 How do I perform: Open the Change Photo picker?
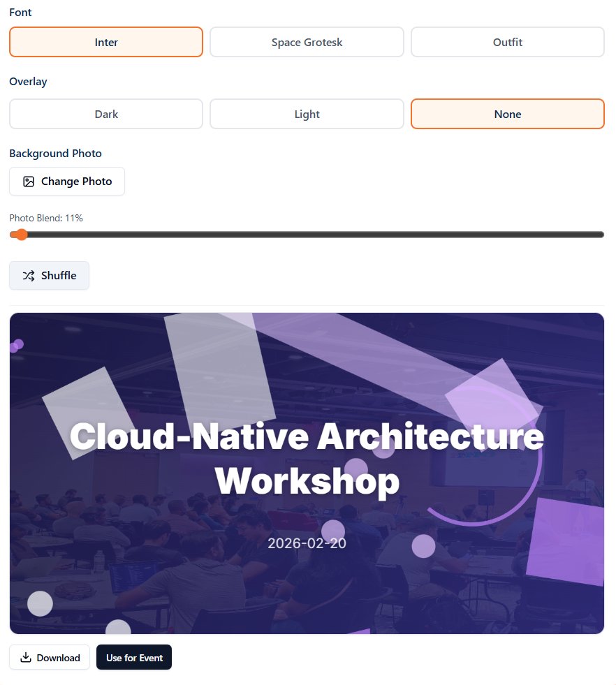[x=67, y=182]
